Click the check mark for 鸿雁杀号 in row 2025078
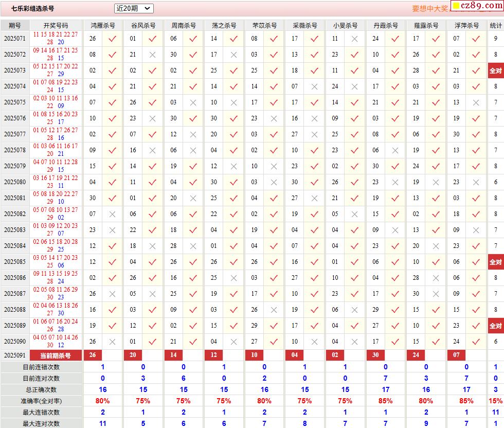The width and height of the screenshot is (504, 428). 112,151
